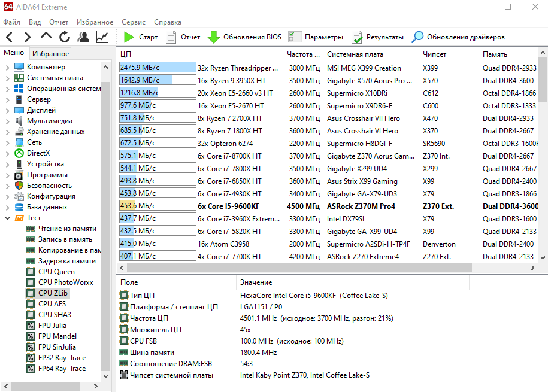Collapse the Тест tree node
The height and width of the screenshot is (392, 548).
(7, 218)
